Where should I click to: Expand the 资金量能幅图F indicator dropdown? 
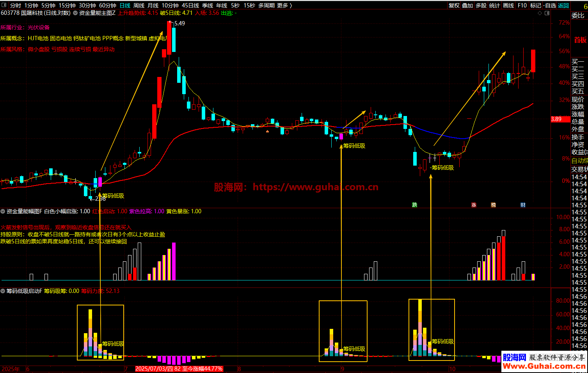click(x=3, y=211)
